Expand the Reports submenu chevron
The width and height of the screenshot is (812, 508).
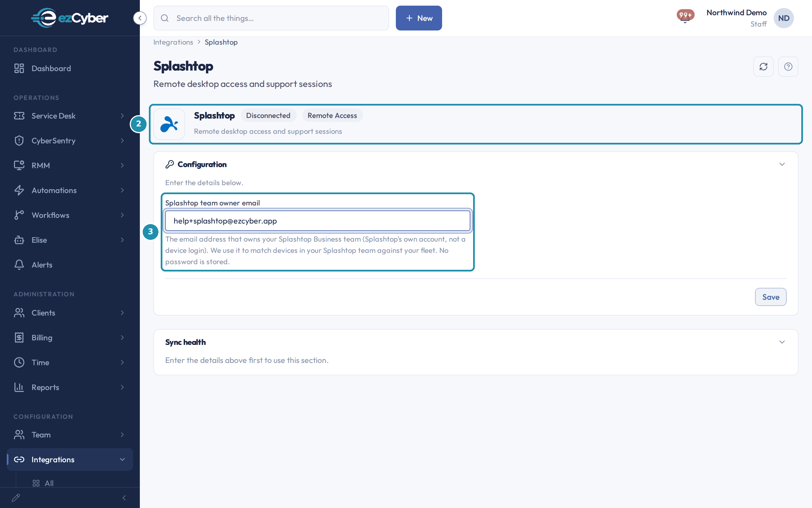(122, 387)
